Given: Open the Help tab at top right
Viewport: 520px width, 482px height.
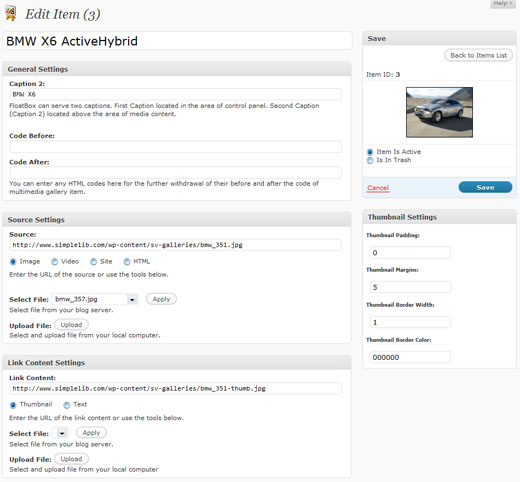Looking at the screenshot, I should [x=503, y=3].
